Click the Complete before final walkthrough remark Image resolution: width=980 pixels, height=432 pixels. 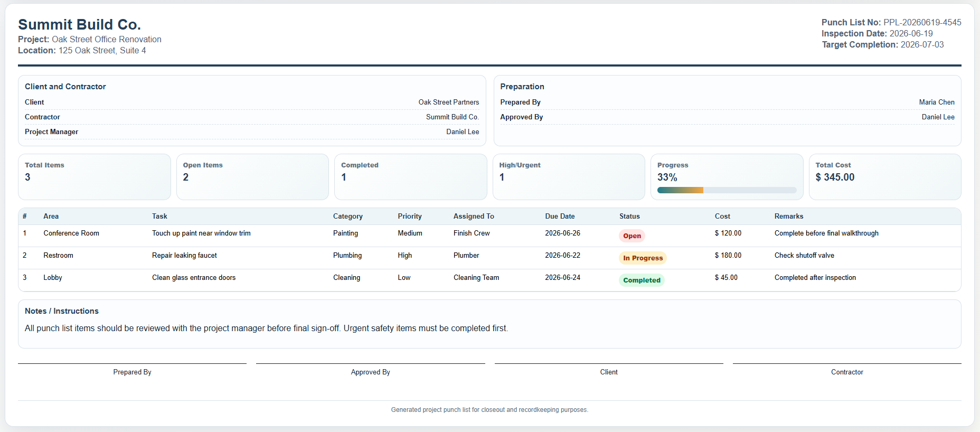click(x=826, y=233)
